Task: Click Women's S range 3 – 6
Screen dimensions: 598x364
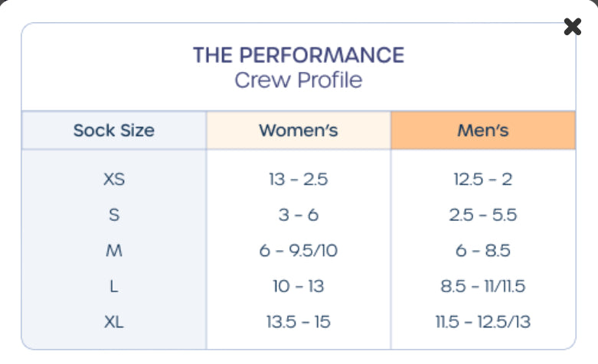Action: pyautogui.click(x=298, y=215)
